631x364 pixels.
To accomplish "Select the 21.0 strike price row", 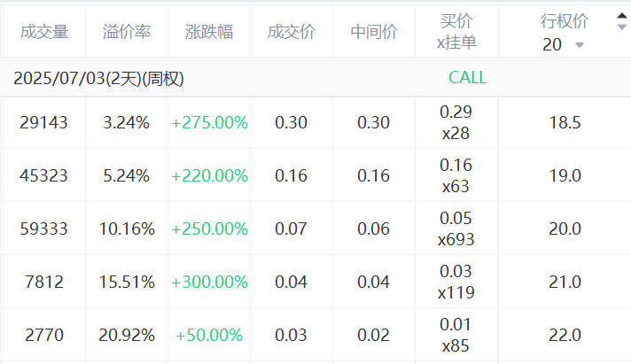I will click(x=315, y=282).
